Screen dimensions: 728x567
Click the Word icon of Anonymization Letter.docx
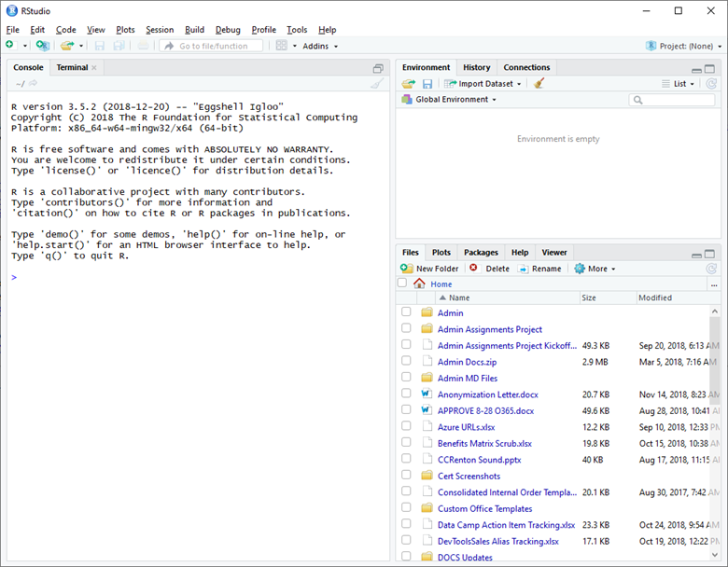(x=426, y=394)
